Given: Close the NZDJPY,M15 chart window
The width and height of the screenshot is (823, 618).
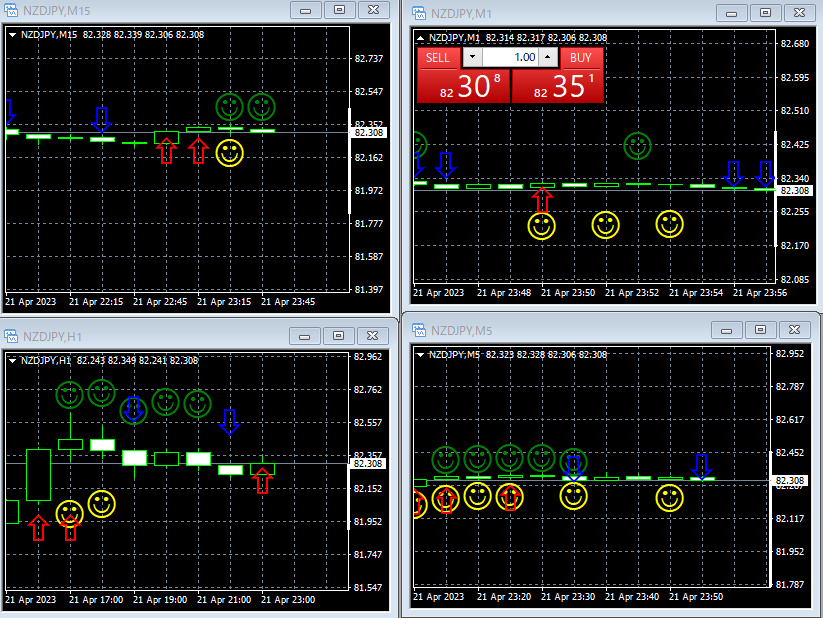Looking at the screenshot, I should tap(373, 10).
